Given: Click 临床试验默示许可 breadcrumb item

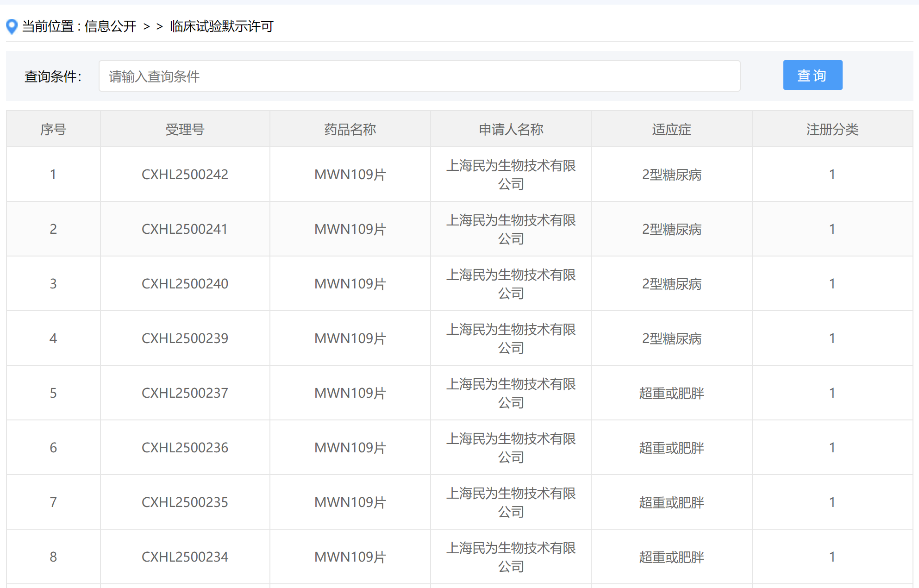Looking at the screenshot, I should coord(221,26).
